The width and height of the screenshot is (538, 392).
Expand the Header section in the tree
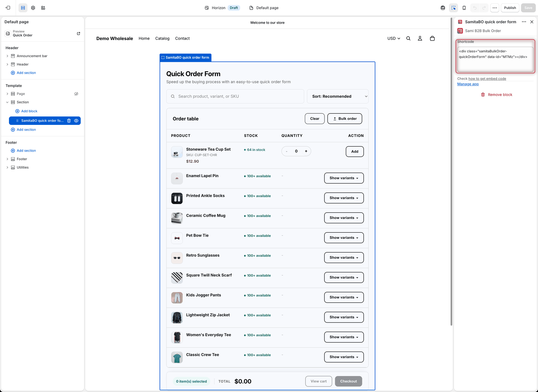tap(7, 64)
